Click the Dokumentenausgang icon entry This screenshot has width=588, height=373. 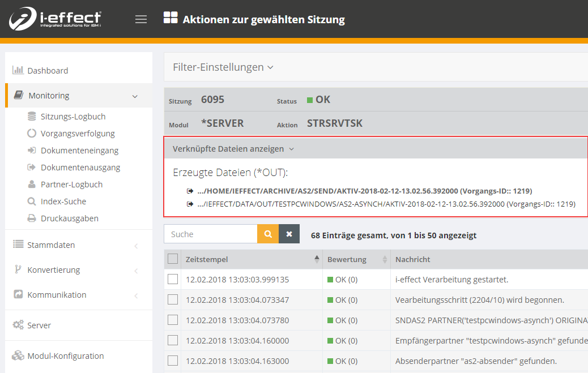pyautogui.click(x=80, y=168)
